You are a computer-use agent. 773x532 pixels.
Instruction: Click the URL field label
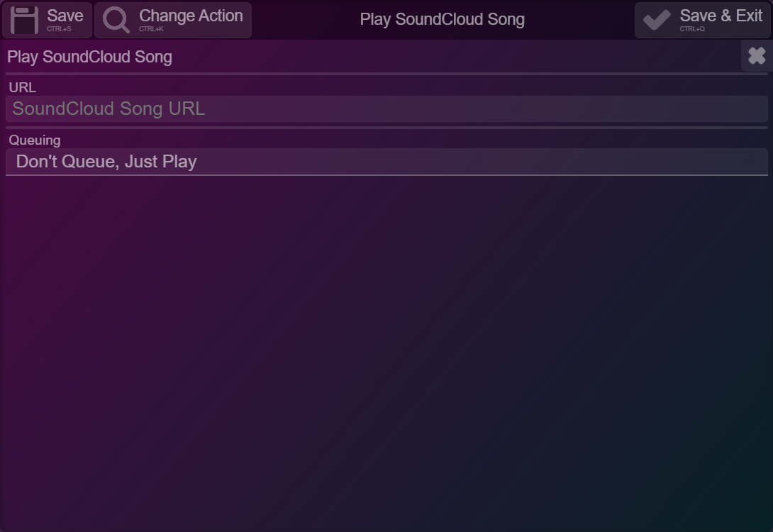point(22,87)
